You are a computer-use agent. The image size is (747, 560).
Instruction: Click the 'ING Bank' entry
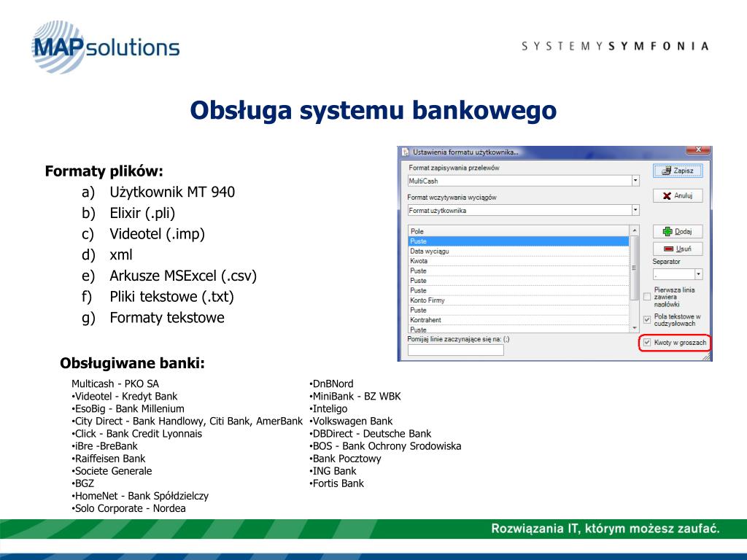(333, 471)
